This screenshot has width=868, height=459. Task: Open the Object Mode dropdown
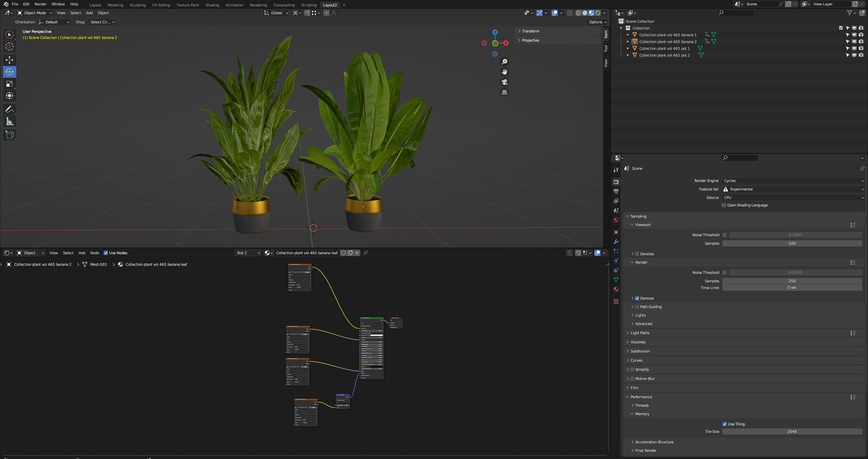[x=34, y=13]
